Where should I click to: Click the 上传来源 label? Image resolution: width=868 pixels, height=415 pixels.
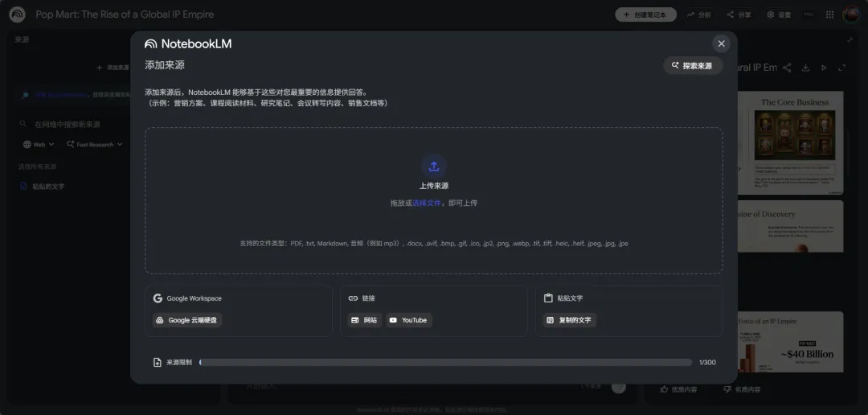[x=433, y=186]
